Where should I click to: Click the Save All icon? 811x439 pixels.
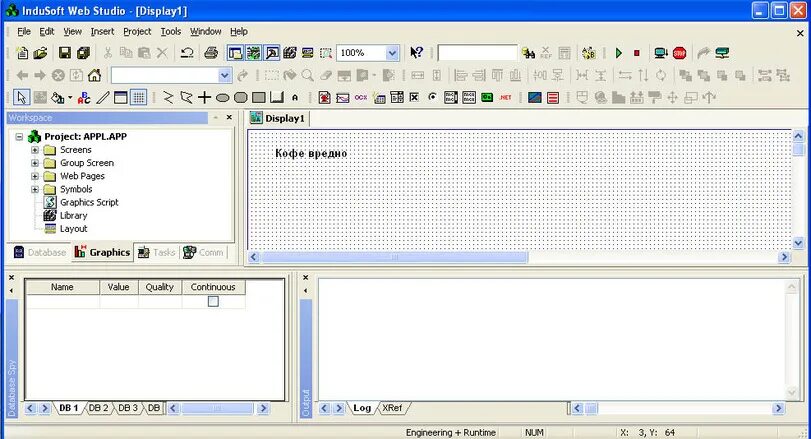click(x=83, y=53)
